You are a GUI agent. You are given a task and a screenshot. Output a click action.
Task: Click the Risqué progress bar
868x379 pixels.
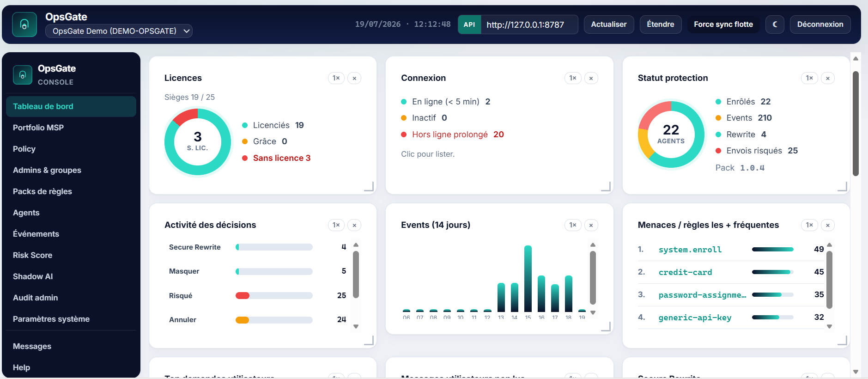(x=274, y=296)
